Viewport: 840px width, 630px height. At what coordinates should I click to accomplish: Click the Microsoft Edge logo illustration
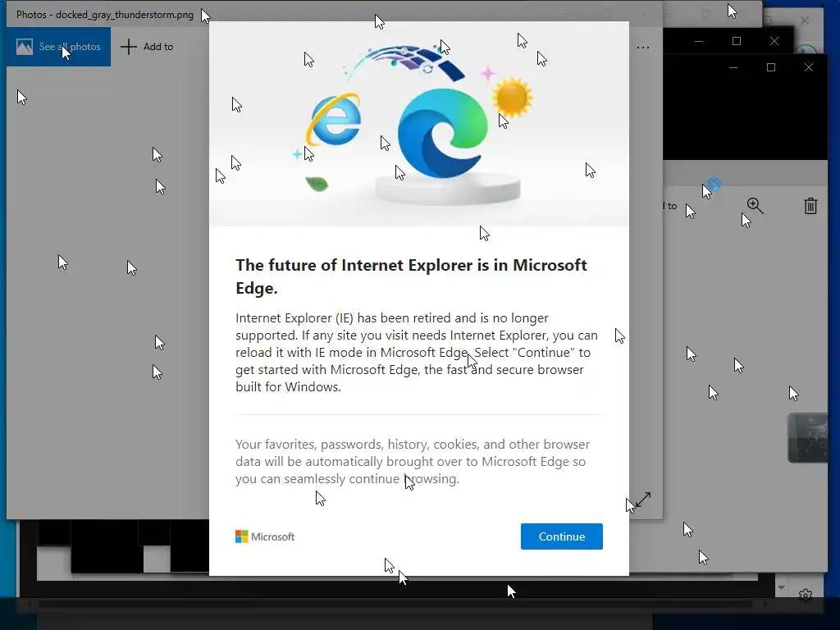[x=442, y=134]
